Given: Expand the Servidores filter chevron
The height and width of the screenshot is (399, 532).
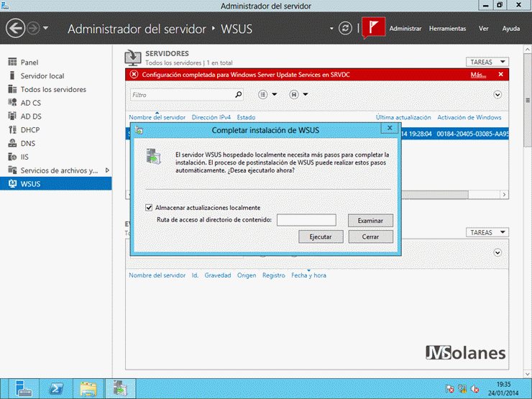Looking at the screenshot, I should click(497, 95).
